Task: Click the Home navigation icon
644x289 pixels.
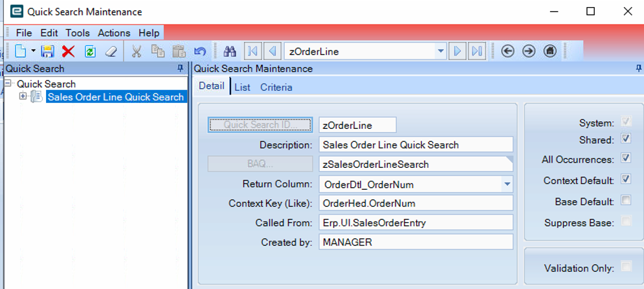Action: point(550,51)
